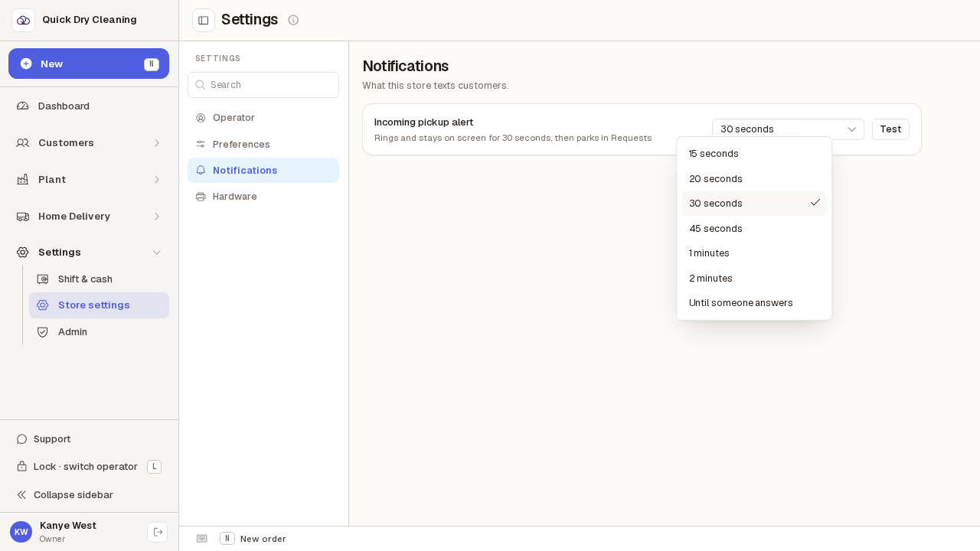Screen dimensions: 980x551
Task: Click the Store settings gear icon
Action: click(43, 305)
